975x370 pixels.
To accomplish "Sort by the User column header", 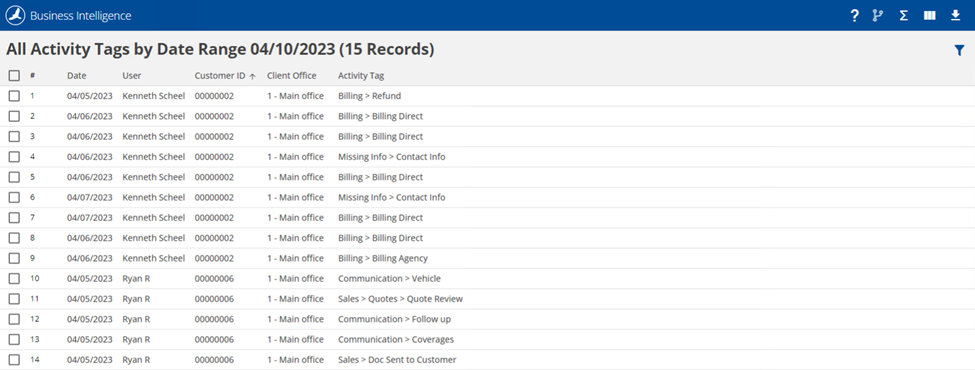I will pos(132,76).
